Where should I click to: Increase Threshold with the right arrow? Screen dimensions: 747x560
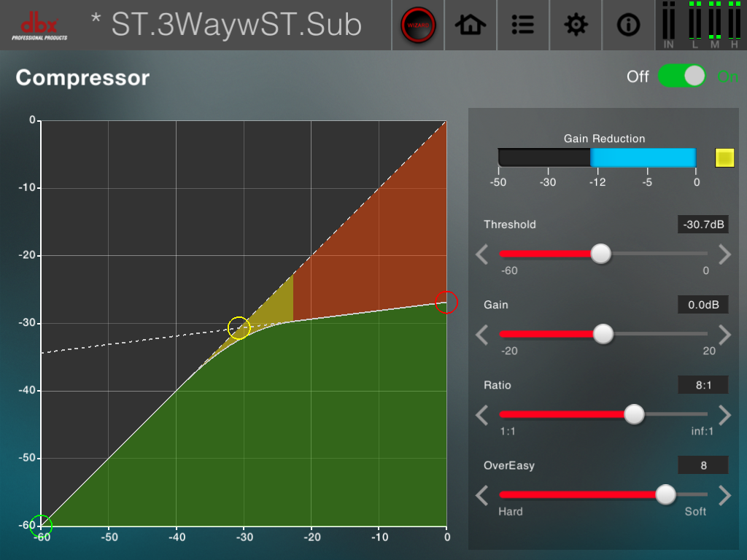(x=724, y=254)
